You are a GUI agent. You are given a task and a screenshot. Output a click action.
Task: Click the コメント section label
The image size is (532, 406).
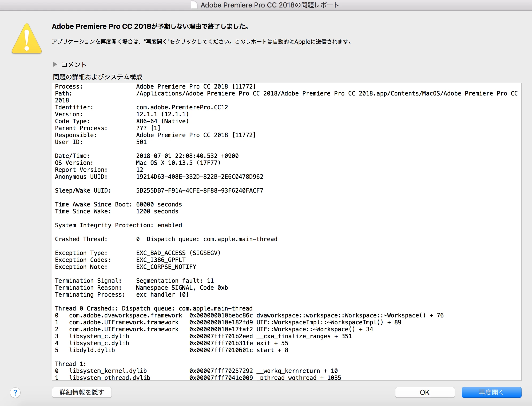coord(74,65)
